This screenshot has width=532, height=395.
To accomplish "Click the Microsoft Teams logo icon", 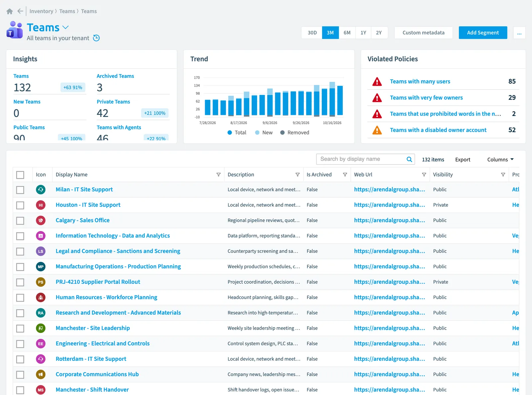I will 15,30.
